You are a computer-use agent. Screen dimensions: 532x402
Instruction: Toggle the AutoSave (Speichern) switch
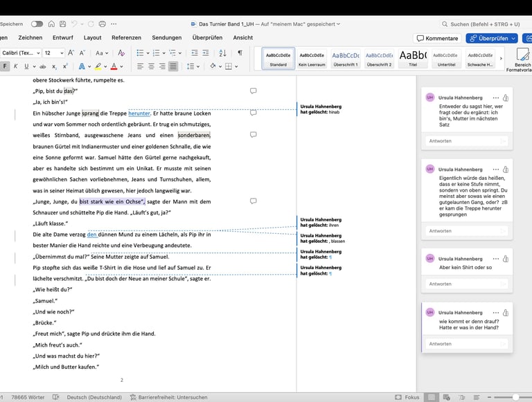37,24
